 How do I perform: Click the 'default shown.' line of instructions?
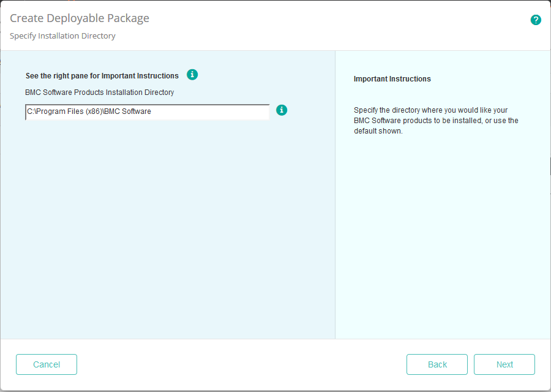tap(378, 131)
